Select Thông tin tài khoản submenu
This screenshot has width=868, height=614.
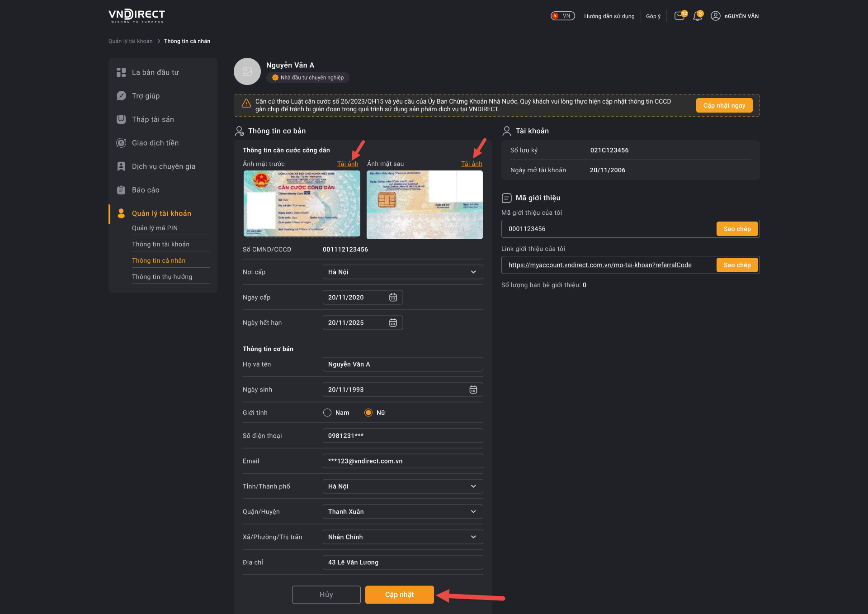coord(160,244)
